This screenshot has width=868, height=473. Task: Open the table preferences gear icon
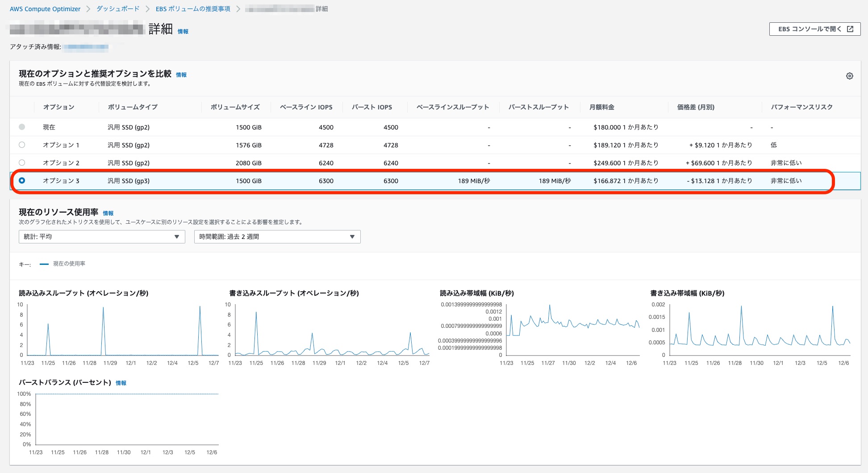[x=850, y=76]
